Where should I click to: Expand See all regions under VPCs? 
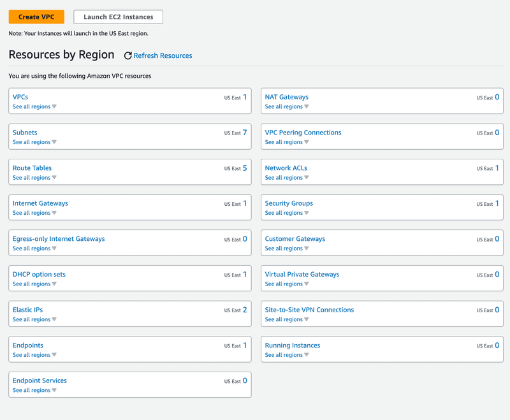point(34,106)
